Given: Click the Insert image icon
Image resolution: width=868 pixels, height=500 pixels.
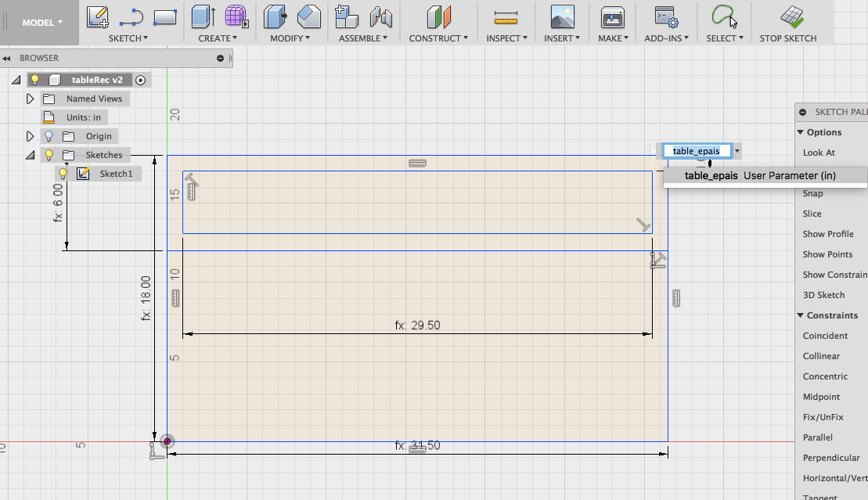Looking at the screenshot, I should coord(563,17).
